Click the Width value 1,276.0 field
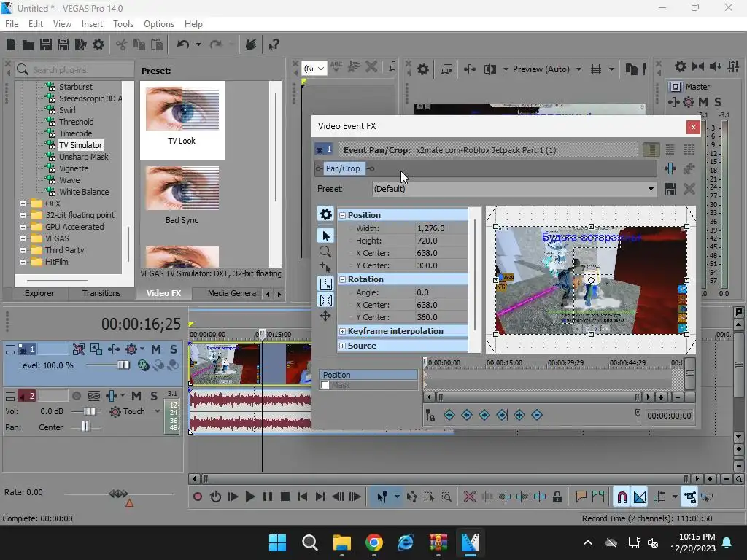747x560 pixels. 441,228
